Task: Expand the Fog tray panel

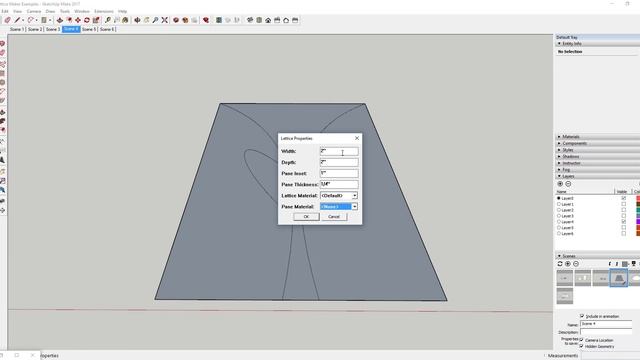Action: pyautogui.click(x=566, y=169)
